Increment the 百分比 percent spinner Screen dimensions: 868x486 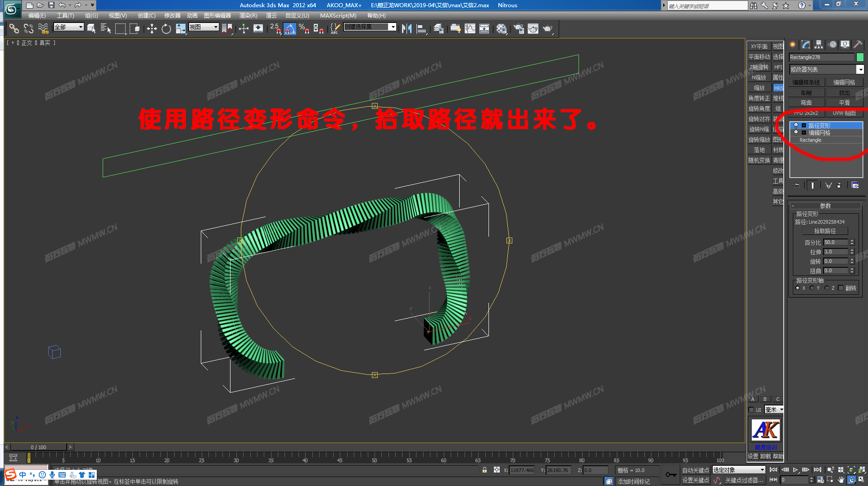[852, 241]
